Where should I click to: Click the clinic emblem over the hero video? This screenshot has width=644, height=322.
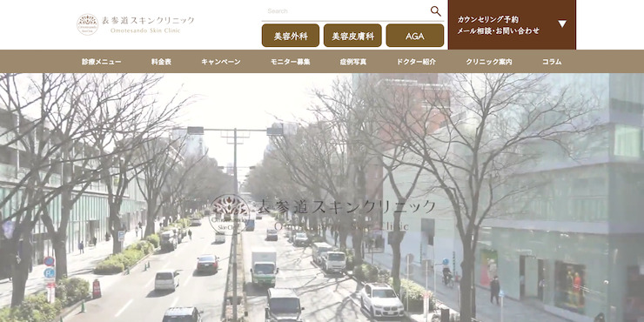[x=229, y=214]
